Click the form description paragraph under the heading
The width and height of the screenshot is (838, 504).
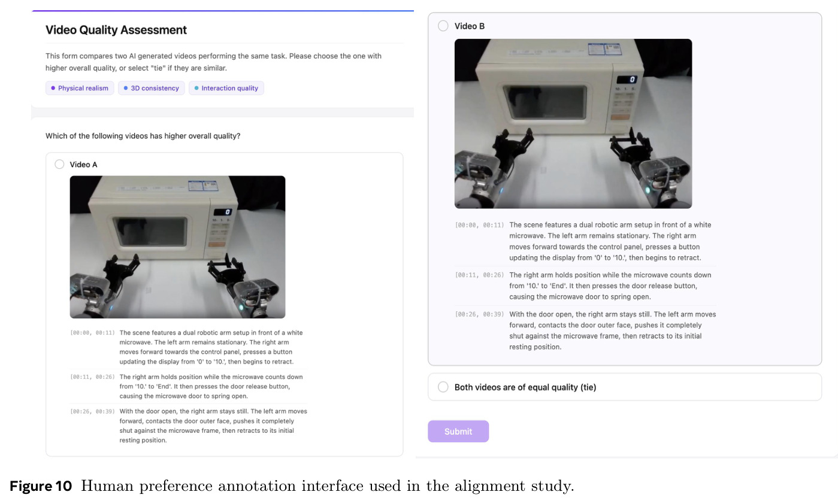[213, 62]
